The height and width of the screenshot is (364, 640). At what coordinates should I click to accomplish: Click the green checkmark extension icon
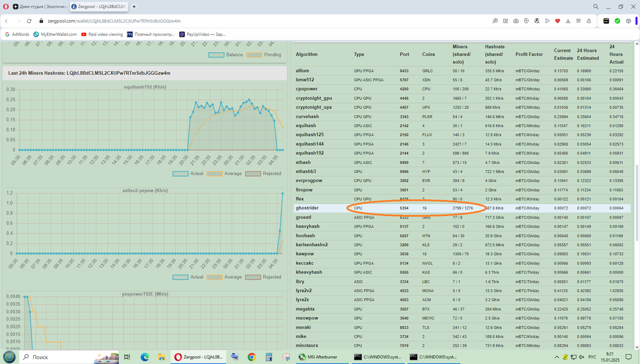coord(617,21)
